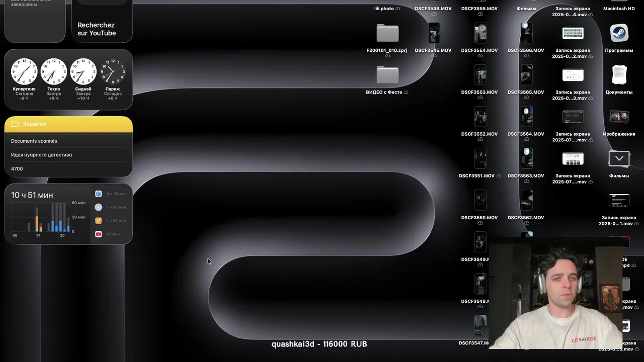This screenshot has height=362, width=644.
Task: Select the DSCF3553.MOV video file
Action: (480, 75)
